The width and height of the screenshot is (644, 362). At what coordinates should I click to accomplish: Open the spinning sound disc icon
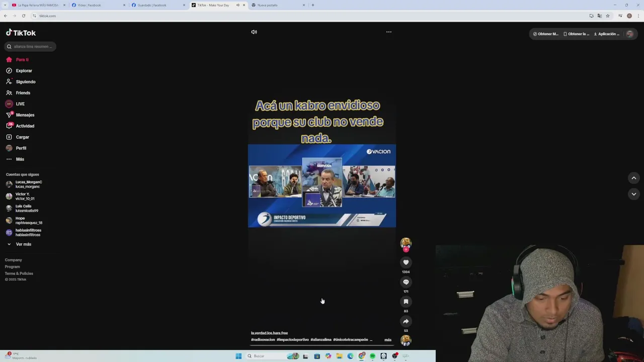pos(406,340)
